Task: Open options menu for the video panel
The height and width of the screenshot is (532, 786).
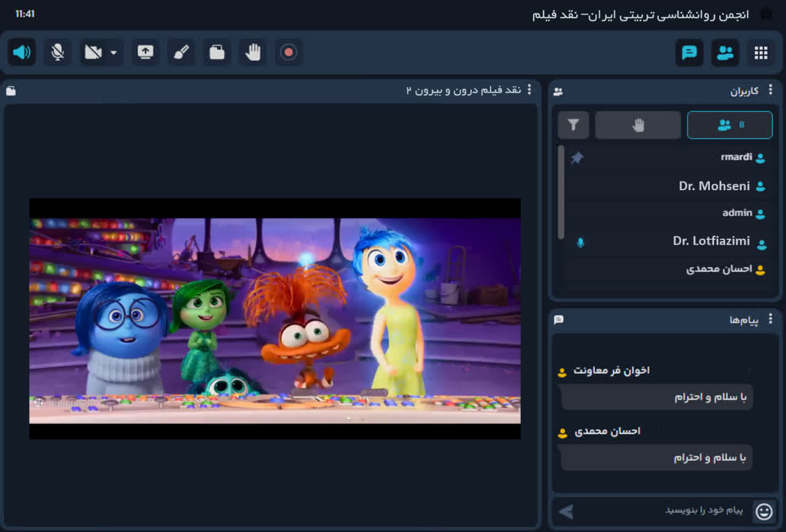Action: [529, 90]
